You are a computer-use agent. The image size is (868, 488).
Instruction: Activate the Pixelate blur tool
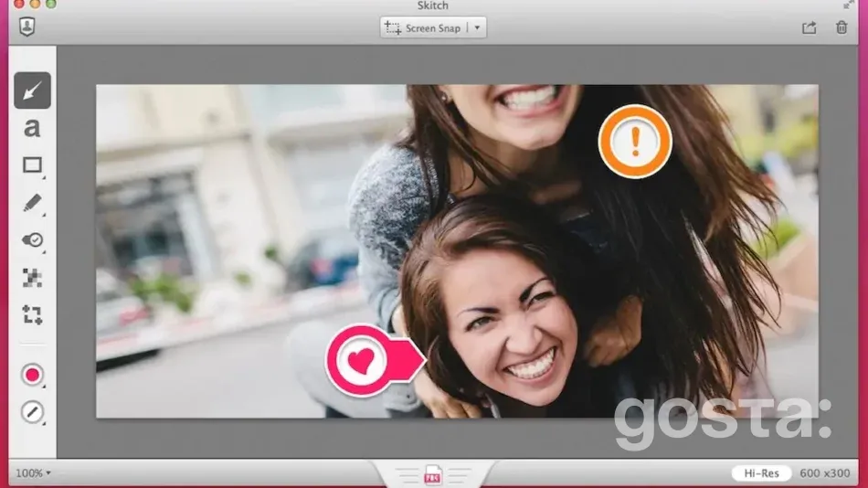pyautogui.click(x=33, y=278)
